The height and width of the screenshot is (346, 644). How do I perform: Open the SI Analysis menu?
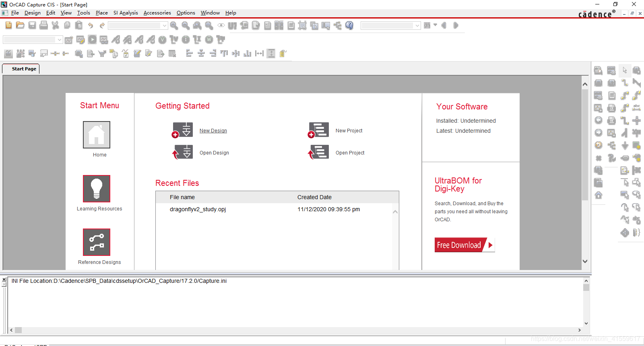pos(126,13)
